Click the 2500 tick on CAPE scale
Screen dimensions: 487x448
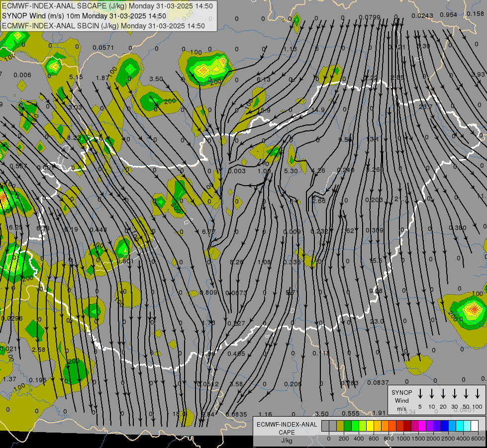tap(448, 439)
